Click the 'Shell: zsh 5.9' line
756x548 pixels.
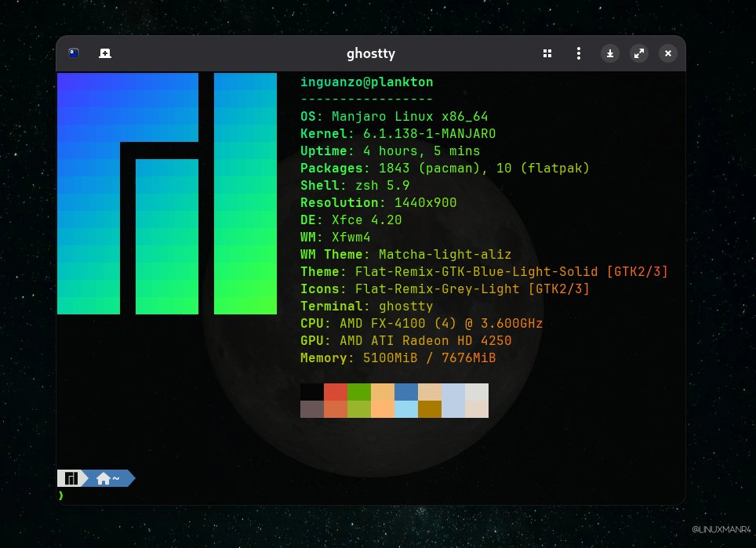click(x=354, y=186)
